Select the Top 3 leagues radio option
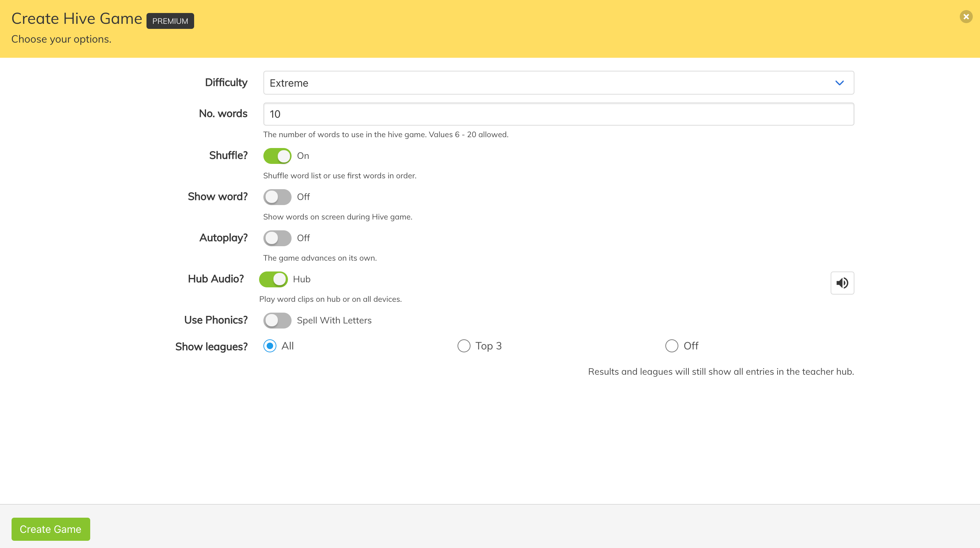 click(x=464, y=345)
